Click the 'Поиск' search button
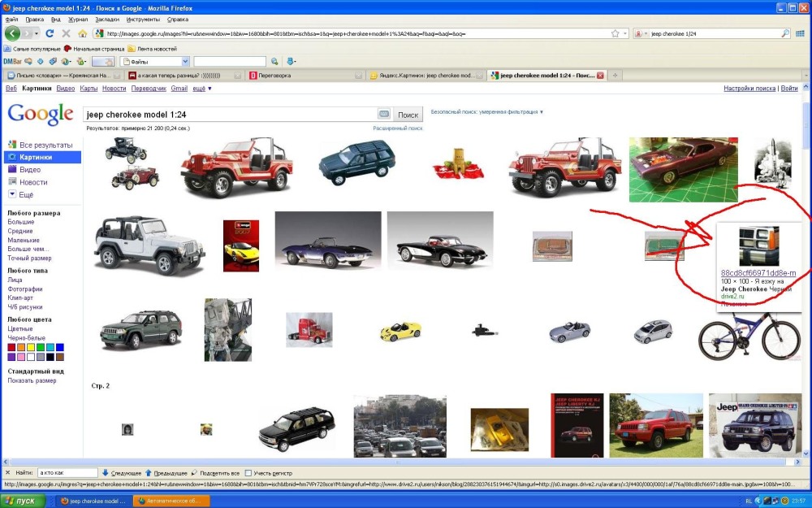This screenshot has height=508, width=812. pyautogui.click(x=408, y=115)
